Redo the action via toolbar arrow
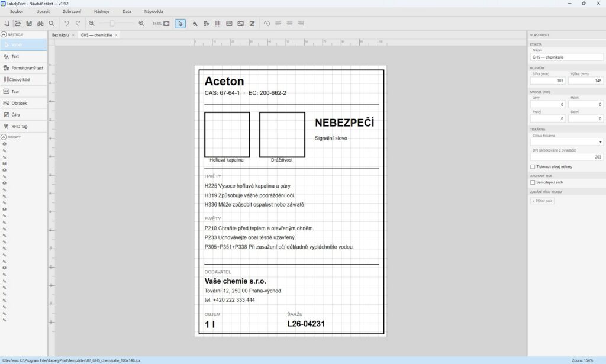Screen dimensions: 606x364 (x=78, y=24)
